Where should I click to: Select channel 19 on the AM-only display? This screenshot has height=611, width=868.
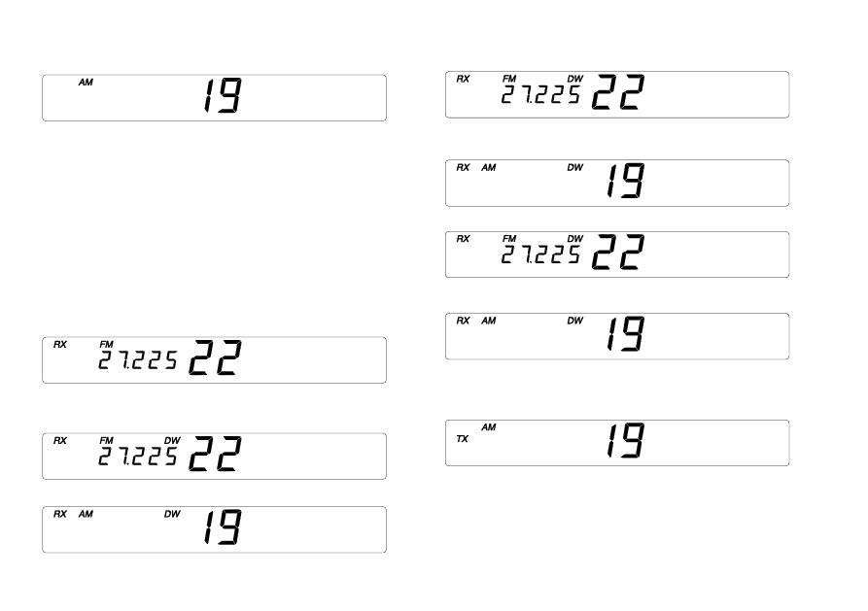[x=222, y=97]
